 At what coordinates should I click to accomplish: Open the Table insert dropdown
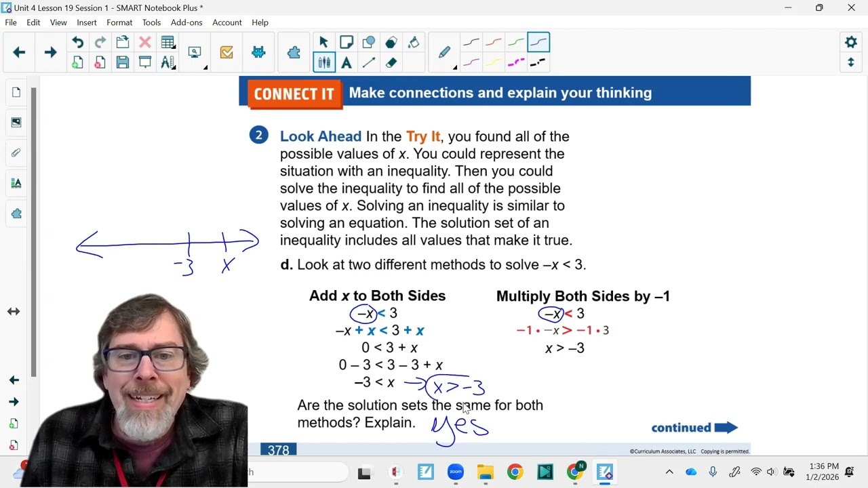click(x=168, y=43)
